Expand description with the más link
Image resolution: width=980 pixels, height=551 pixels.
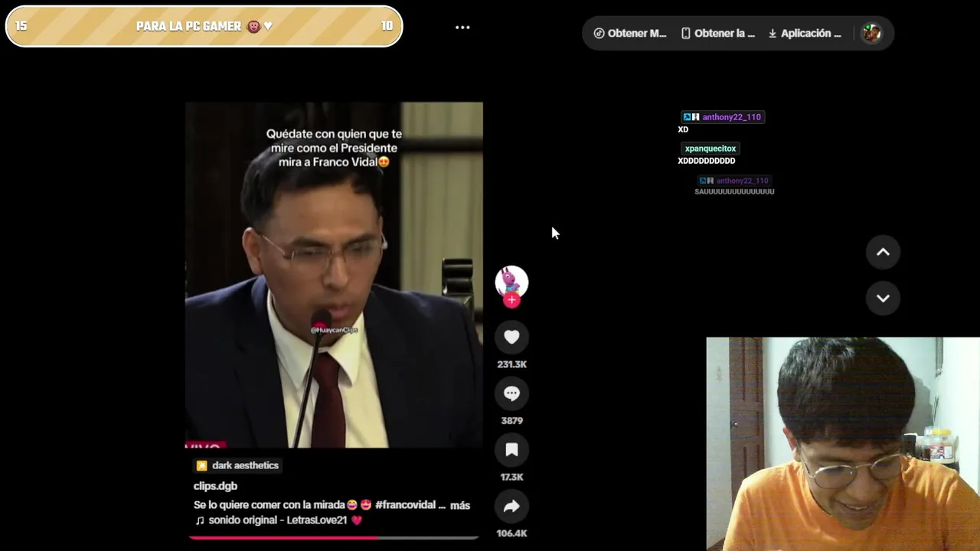460,505
